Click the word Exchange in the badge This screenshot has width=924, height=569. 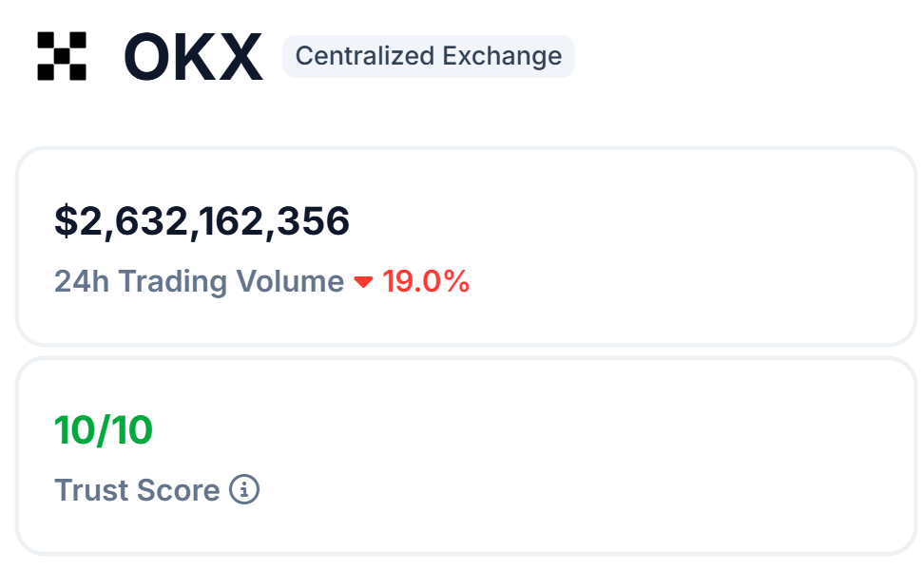(502, 57)
